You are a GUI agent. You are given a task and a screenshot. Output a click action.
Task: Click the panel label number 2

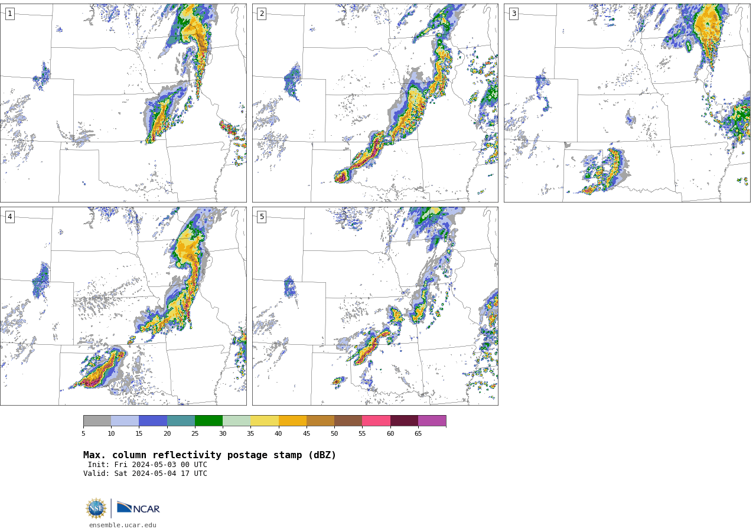coord(262,14)
